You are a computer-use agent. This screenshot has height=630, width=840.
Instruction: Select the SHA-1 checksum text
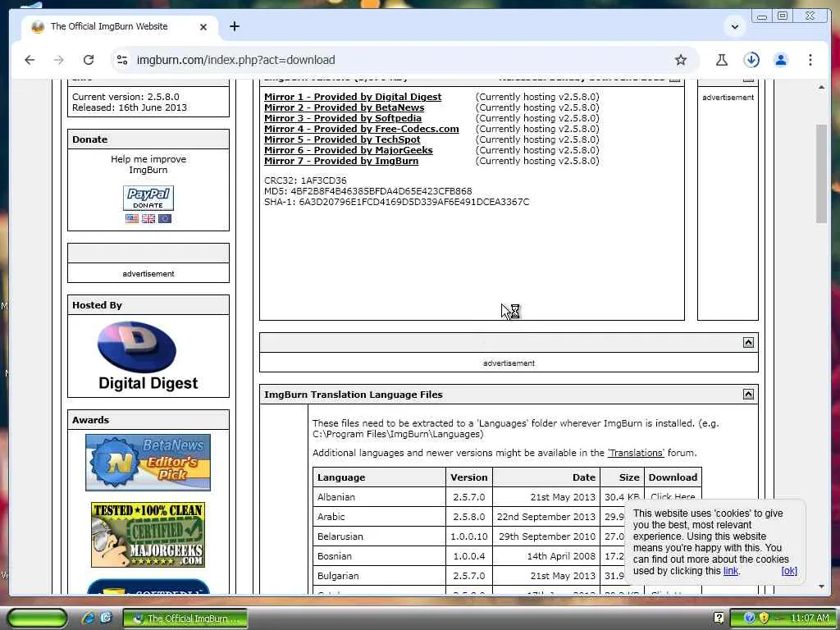tap(396, 202)
